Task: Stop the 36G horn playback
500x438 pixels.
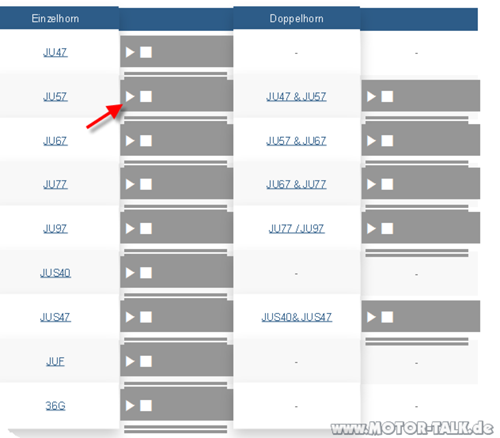Action: pyautogui.click(x=146, y=406)
